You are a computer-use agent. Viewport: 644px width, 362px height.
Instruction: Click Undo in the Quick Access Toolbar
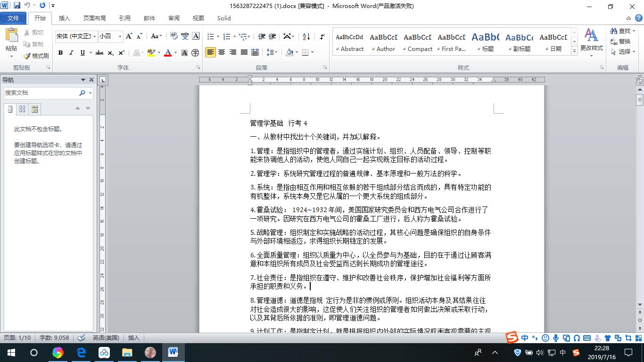pyautogui.click(x=27, y=4)
